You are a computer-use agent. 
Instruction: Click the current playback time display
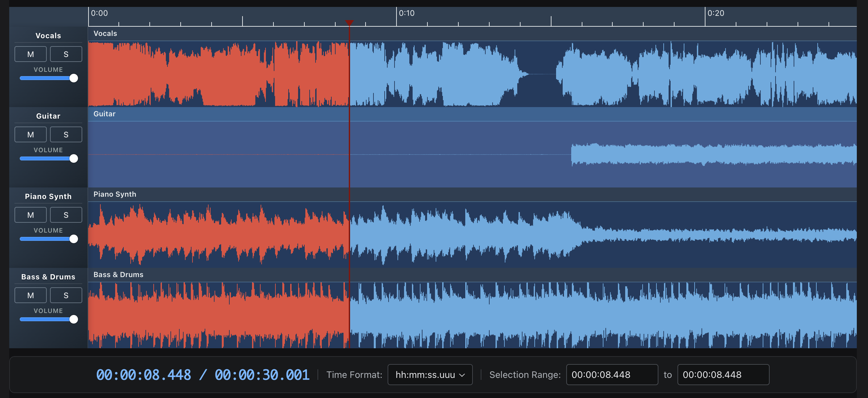click(x=143, y=374)
